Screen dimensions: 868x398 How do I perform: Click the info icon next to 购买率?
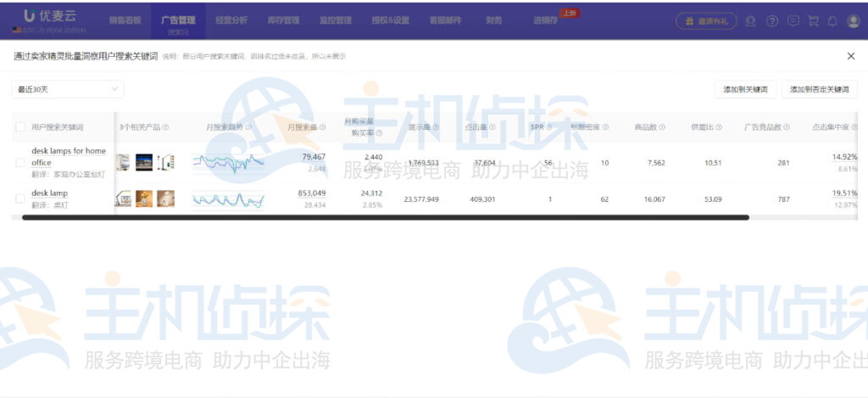point(379,132)
